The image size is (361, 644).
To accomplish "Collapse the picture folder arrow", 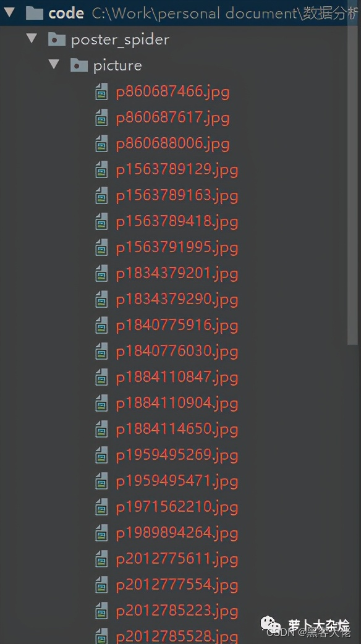I will click(x=54, y=64).
